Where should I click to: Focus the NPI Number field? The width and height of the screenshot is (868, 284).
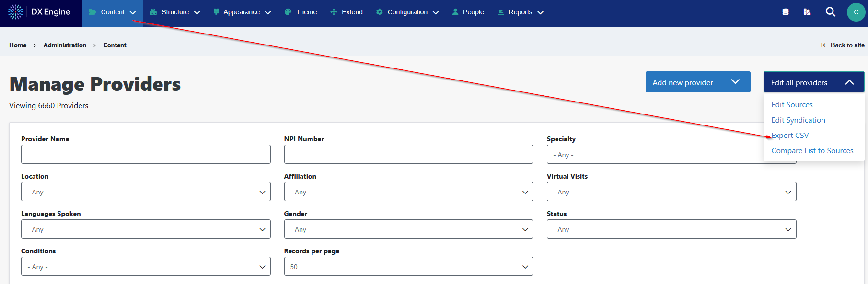[408, 154]
